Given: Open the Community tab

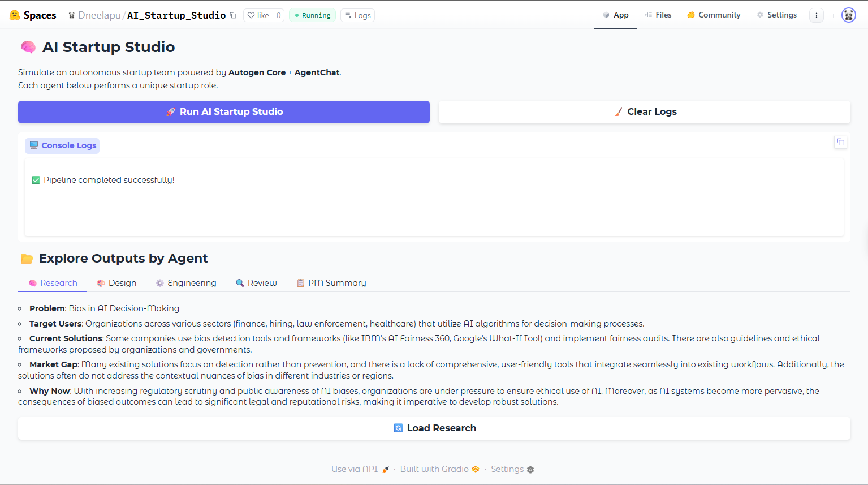Looking at the screenshot, I should point(714,15).
